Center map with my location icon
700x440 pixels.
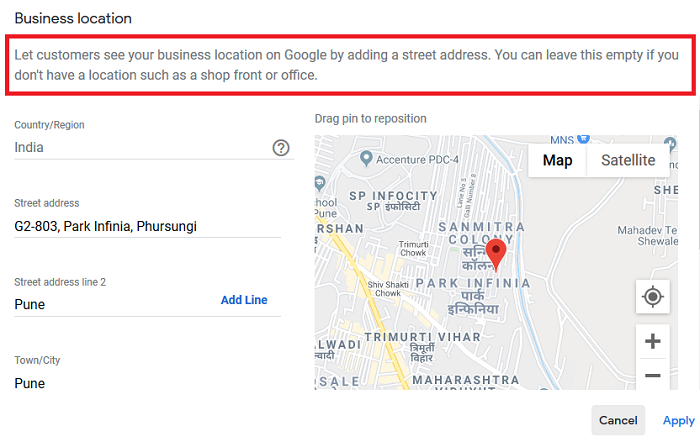tap(652, 297)
